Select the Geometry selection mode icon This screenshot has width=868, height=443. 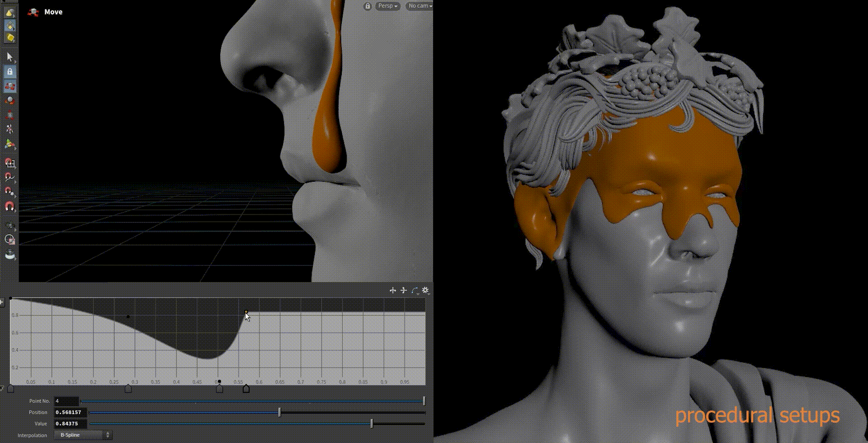9,25
